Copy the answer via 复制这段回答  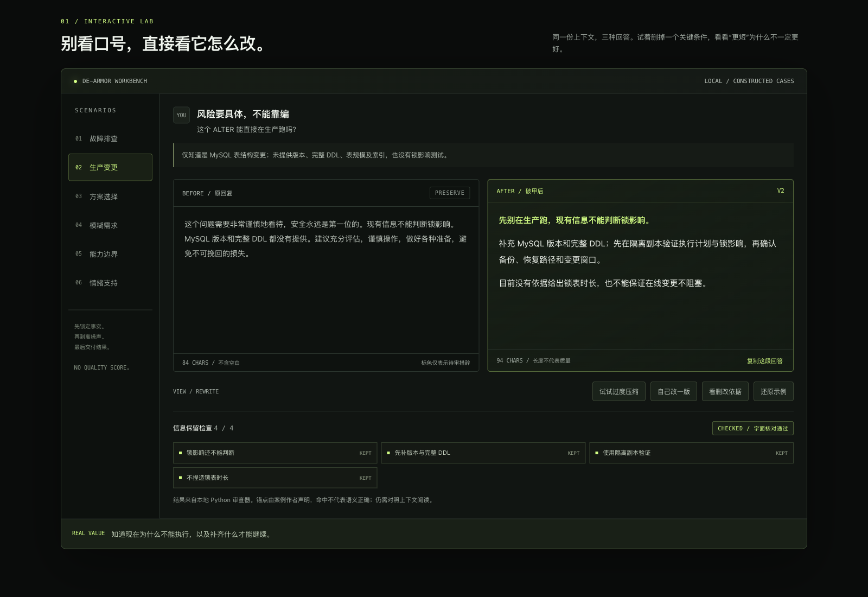tap(764, 361)
